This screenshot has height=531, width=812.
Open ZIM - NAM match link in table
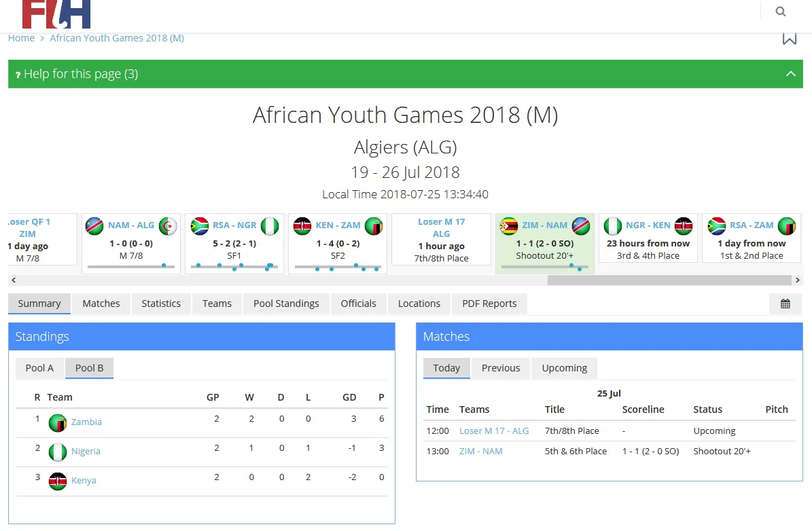point(480,451)
